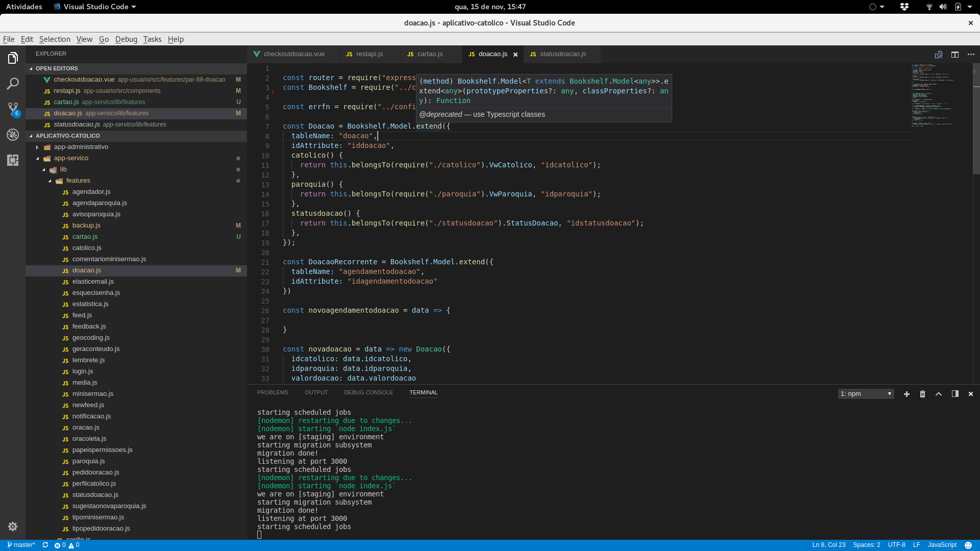Maximize panel with the up chevron
980x551 pixels.
point(939,394)
